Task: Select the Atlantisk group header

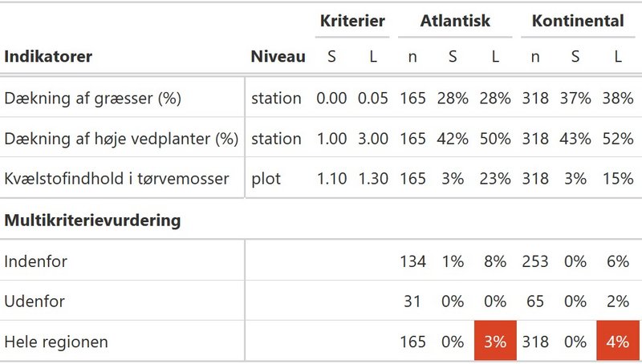Action: pyautogui.click(x=455, y=21)
